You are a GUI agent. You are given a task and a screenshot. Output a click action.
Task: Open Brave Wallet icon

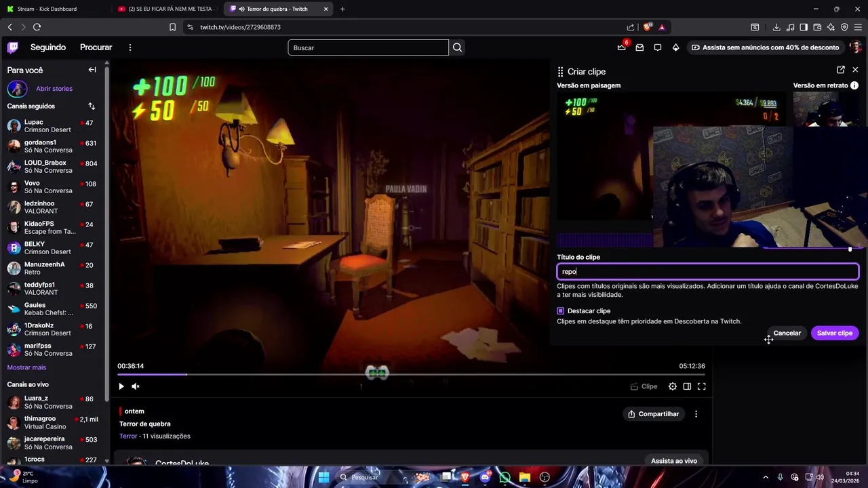[x=817, y=27]
